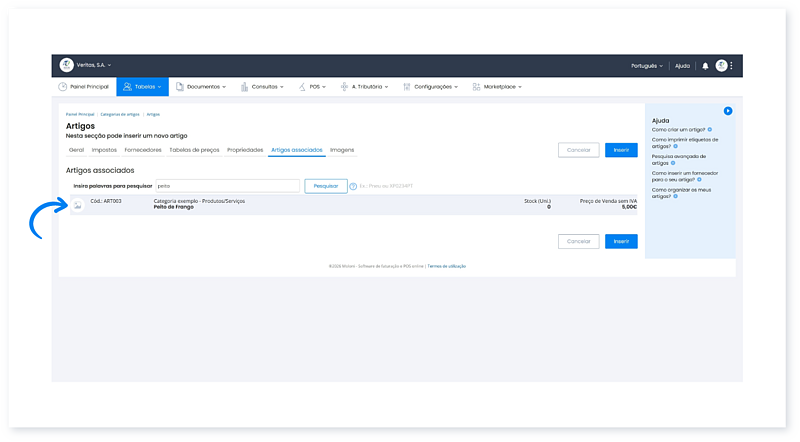Click the Veritas company logo

point(67,65)
